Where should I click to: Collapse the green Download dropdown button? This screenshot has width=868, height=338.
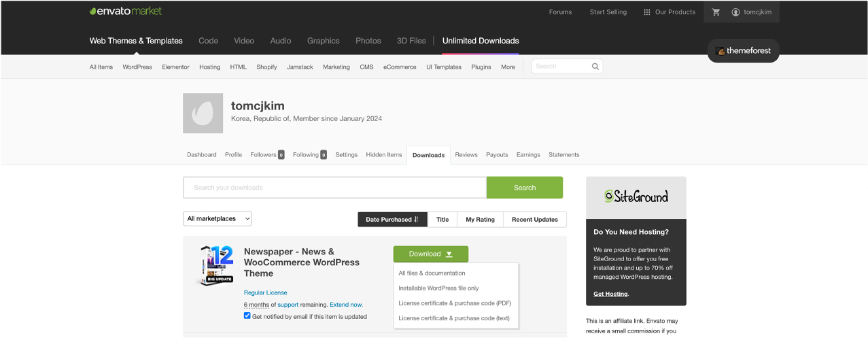click(430, 254)
